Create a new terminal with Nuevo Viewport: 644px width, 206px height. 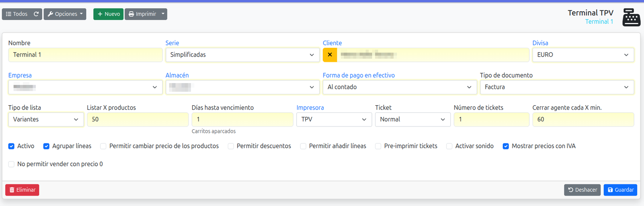pos(108,14)
